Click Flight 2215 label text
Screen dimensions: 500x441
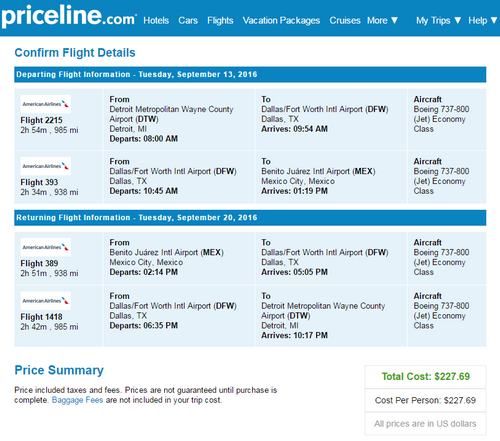41,120
